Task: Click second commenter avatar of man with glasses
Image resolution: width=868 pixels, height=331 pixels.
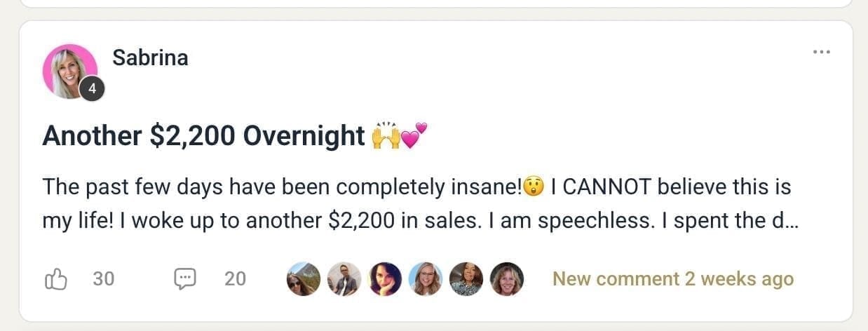Action: [344, 279]
